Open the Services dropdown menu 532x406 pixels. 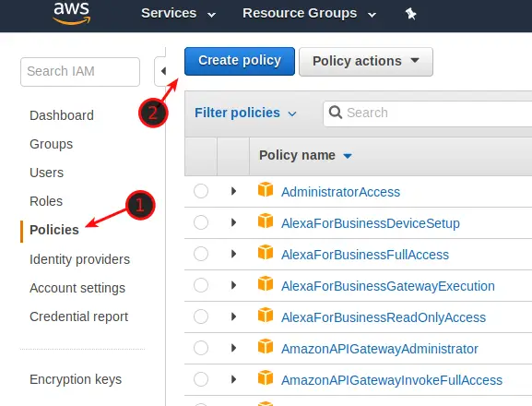(179, 13)
